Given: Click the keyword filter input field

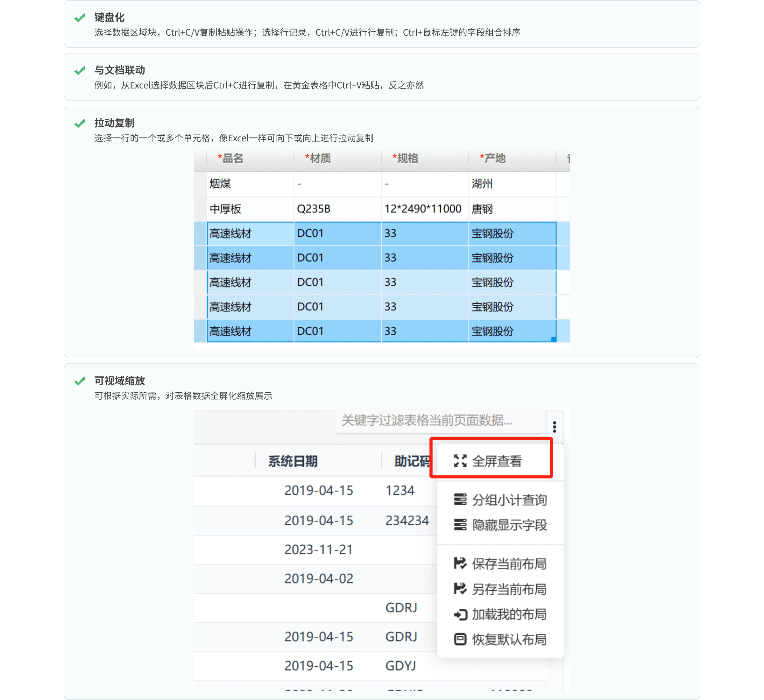Looking at the screenshot, I should (439, 420).
